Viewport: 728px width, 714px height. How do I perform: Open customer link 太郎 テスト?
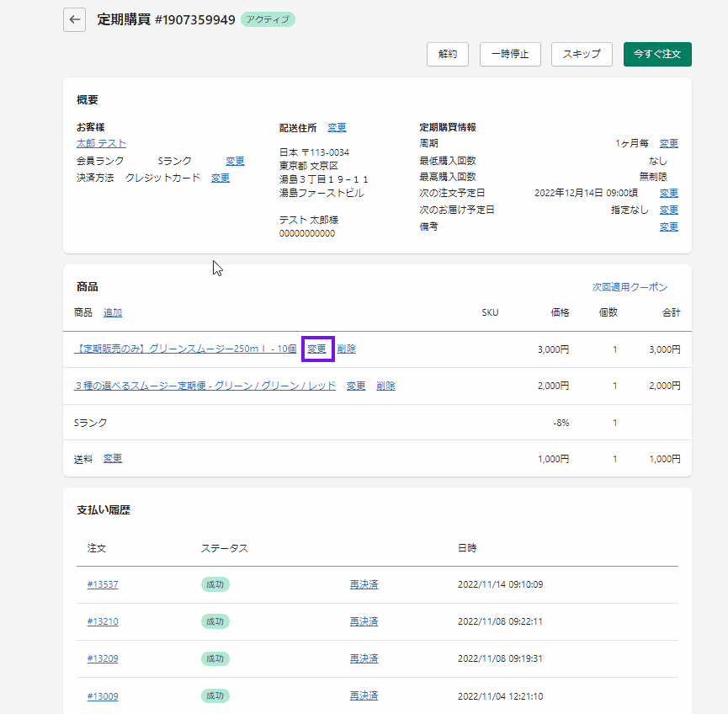101,144
